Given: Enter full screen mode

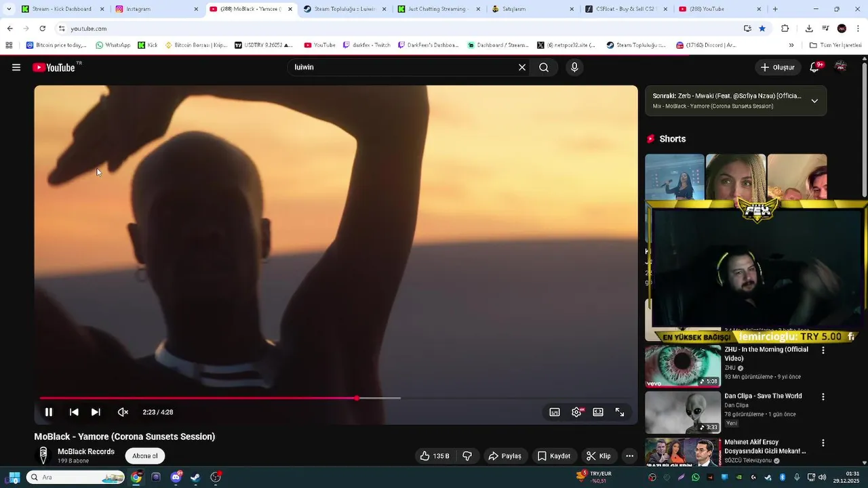Looking at the screenshot, I should pos(620,412).
